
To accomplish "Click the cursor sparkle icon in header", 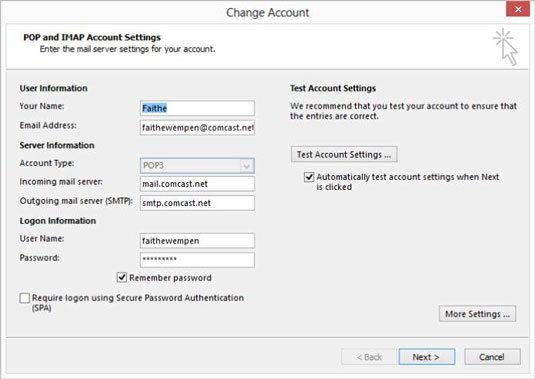I will pos(506,47).
